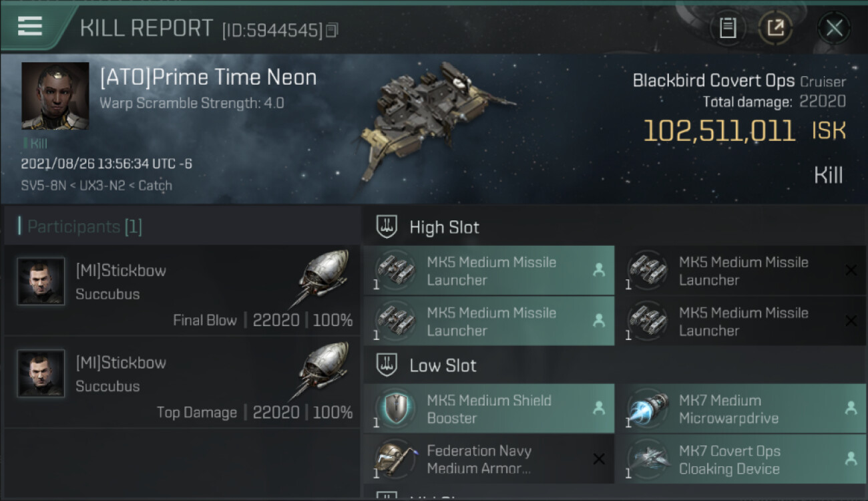Click the Low Slot section header
Screen dimensions: 868x501
(443, 365)
